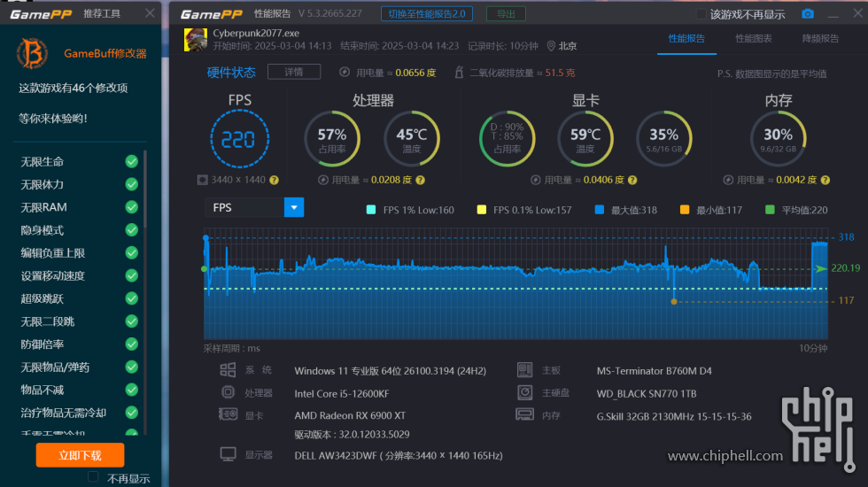
Task: Click the Beijing location pin icon
Action: [551, 46]
